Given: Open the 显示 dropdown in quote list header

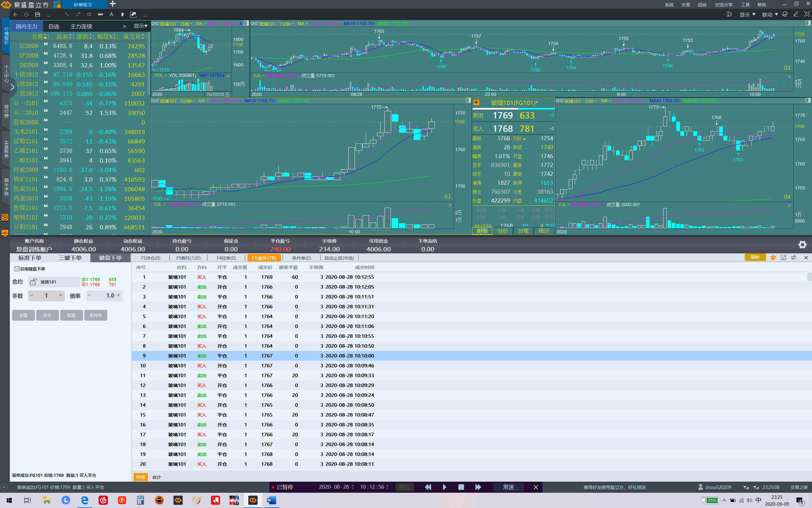Looking at the screenshot, I should coord(141,26).
